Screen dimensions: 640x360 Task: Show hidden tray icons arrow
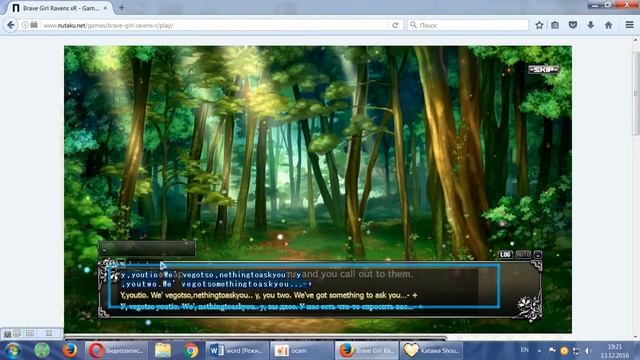(x=539, y=351)
